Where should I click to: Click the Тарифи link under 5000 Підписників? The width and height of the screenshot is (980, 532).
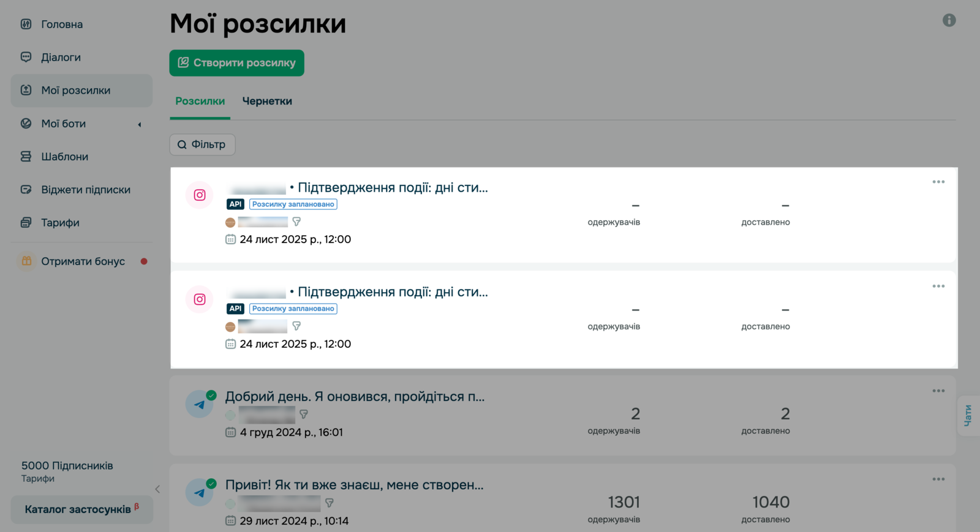pyautogui.click(x=38, y=479)
